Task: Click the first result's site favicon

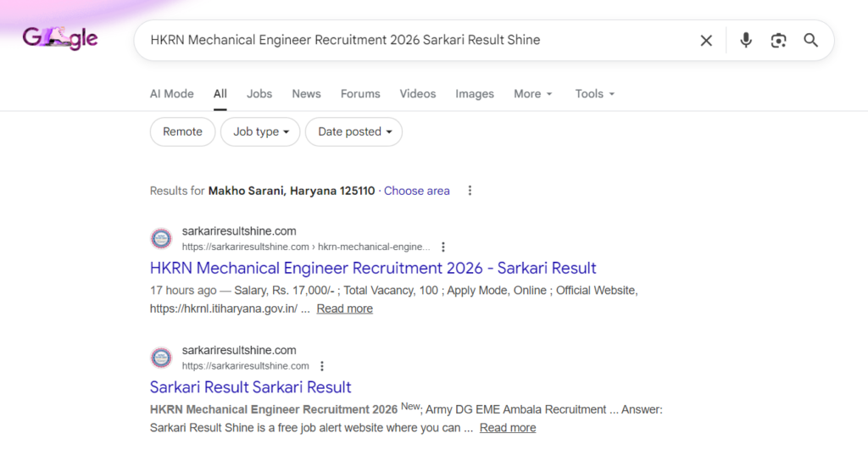Action: (161, 238)
